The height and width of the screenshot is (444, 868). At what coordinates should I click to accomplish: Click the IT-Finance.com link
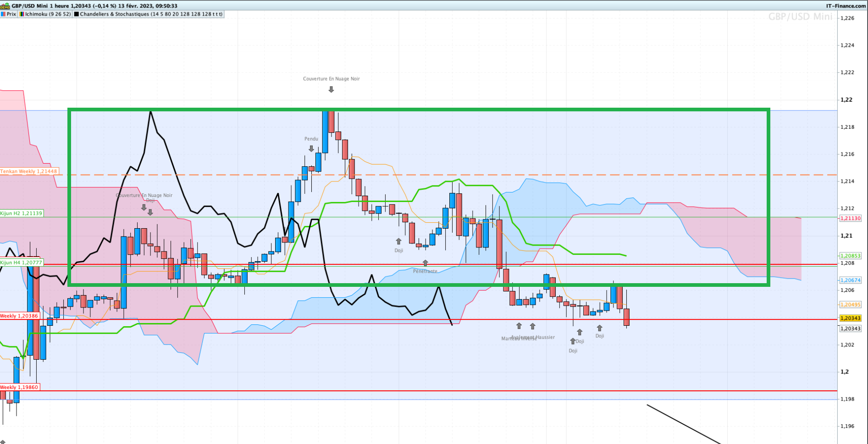pos(846,6)
